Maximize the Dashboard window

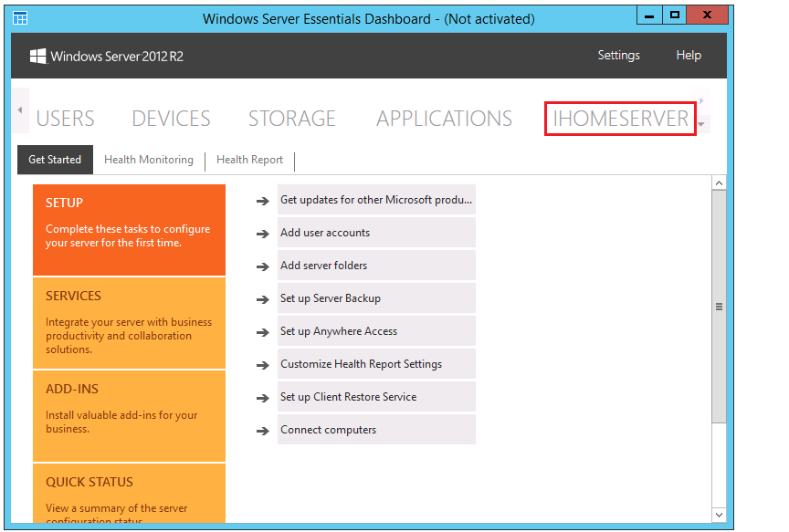click(675, 16)
